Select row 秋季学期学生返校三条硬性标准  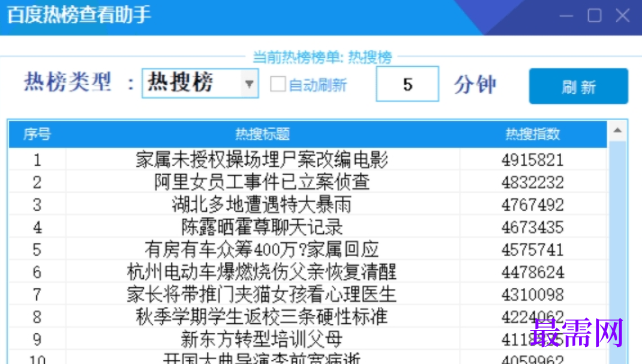pyautogui.click(x=308, y=317)
